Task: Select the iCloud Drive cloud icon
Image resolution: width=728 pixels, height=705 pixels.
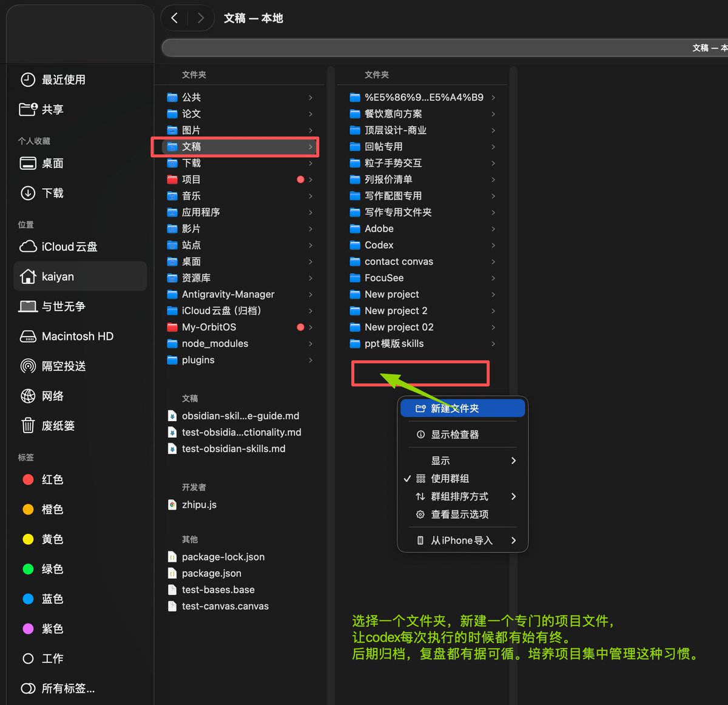Action: pyautogui.click(x=28, y=246)
